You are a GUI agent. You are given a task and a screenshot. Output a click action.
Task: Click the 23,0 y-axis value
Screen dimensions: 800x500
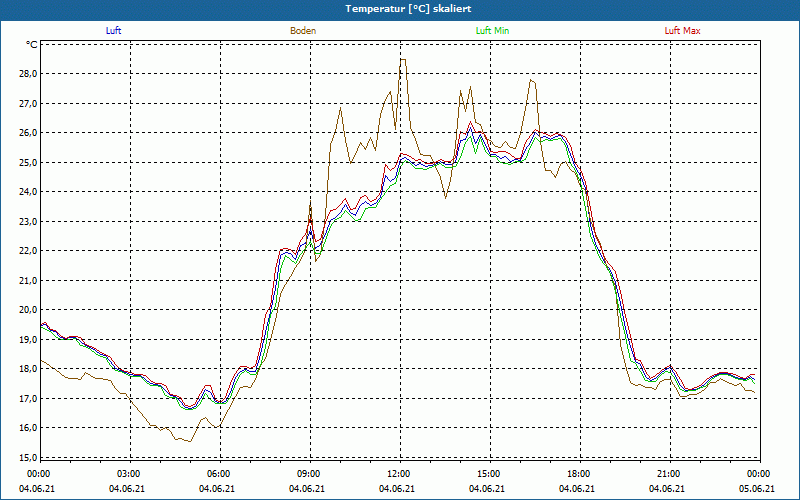[29, 221]
